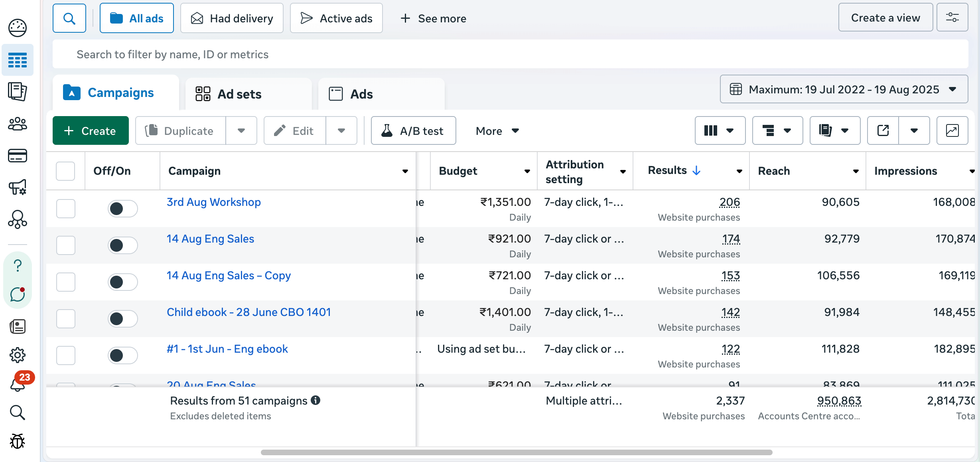980x462 pixels.
Task: Expand the Duplicate dropdown arrow
Action: tap(241, 130)
